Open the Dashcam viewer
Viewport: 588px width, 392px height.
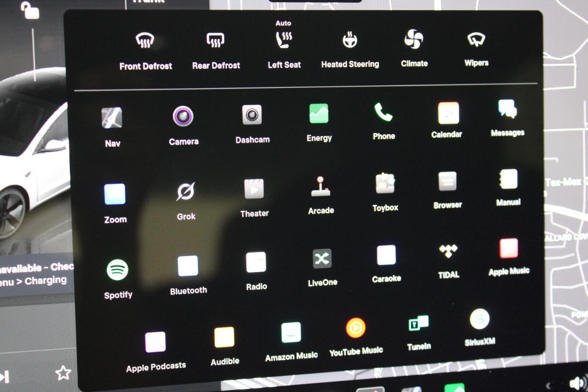point(252,115)
